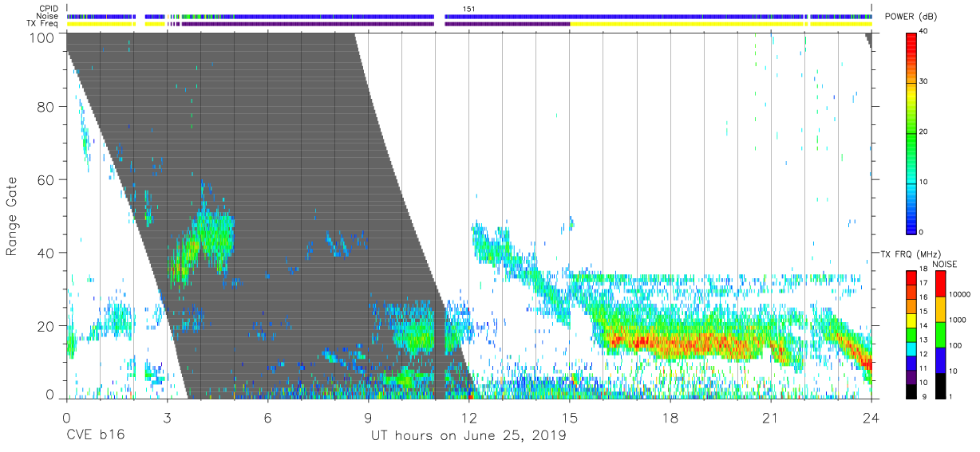Click the x-axis tick label '18'
The width and height of the screenshot is (980, 452).
pyautogui.click(x=670, y=418)
